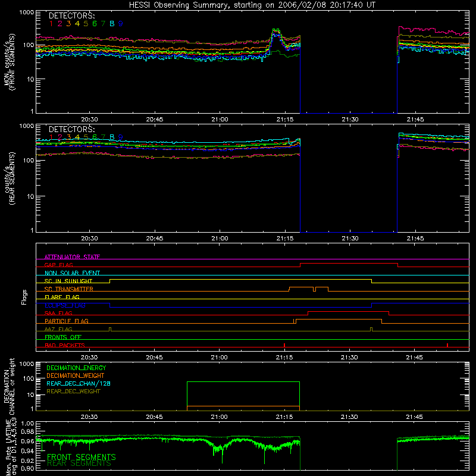
Task: Click the FLARE_FLAG label
Action: [62, 297]
